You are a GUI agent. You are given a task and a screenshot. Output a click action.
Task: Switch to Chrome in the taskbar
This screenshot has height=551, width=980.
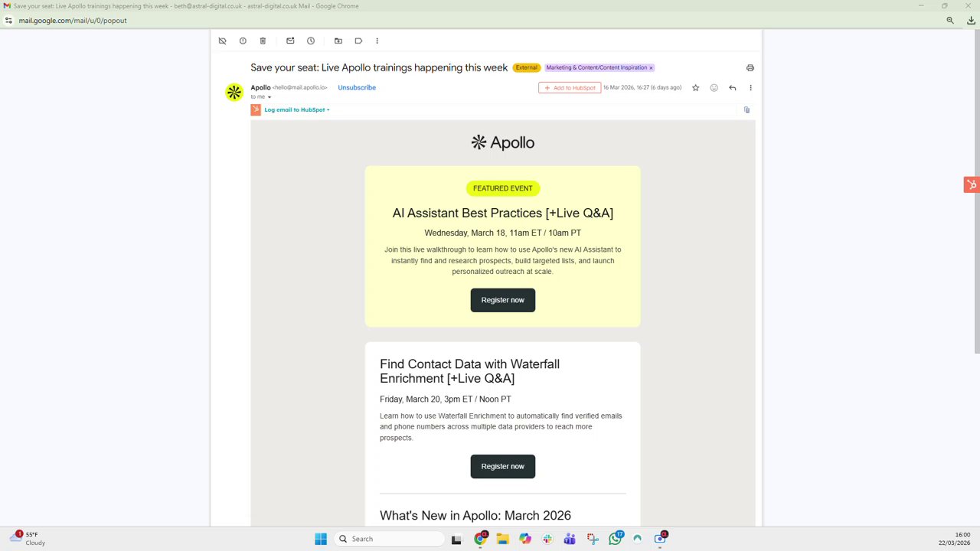[480, 539]
